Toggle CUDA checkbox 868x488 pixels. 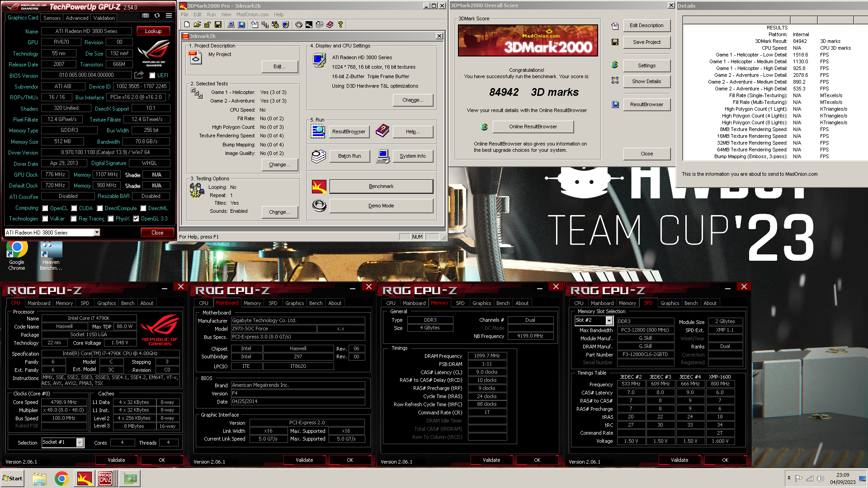click(x=74, y=208)
